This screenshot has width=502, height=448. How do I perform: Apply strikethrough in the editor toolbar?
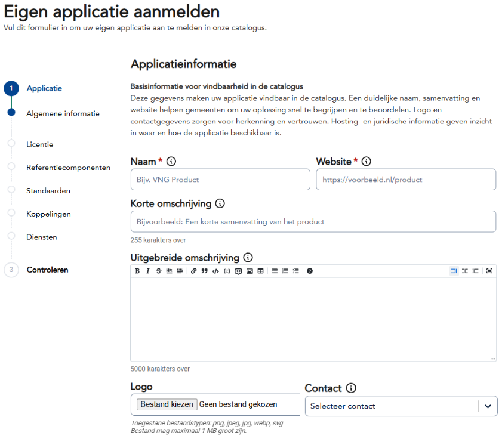point(158,271)
